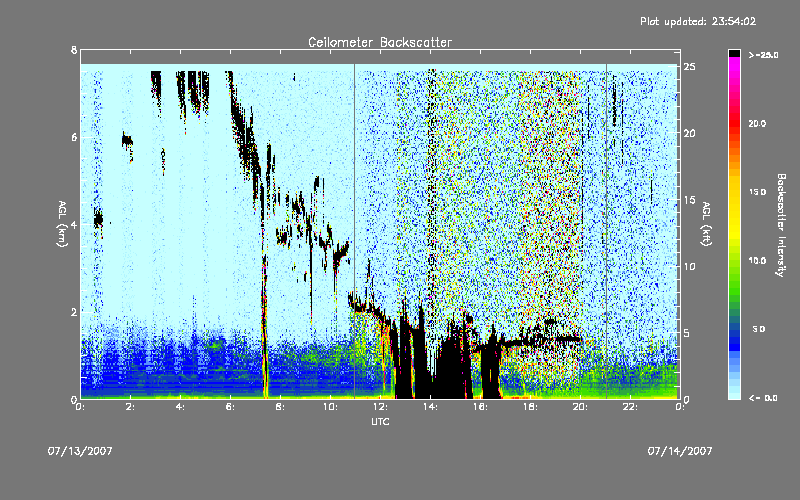The height and width of the screenshot is (500, 800).
Task: Click the 'AGL (km)' left axis label
Action: point(62,224)
